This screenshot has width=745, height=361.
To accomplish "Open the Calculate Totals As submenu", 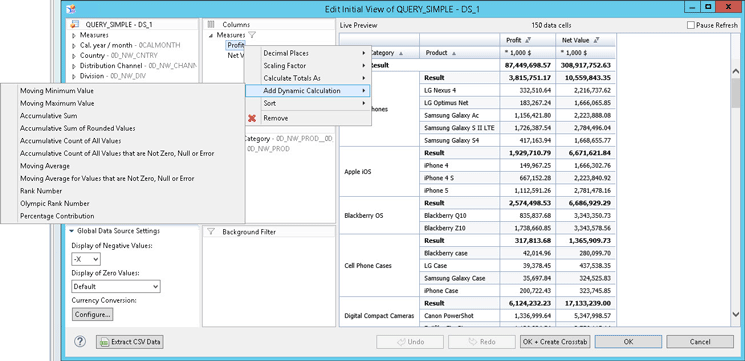I will pyautogui.click(x=307, y=78).
